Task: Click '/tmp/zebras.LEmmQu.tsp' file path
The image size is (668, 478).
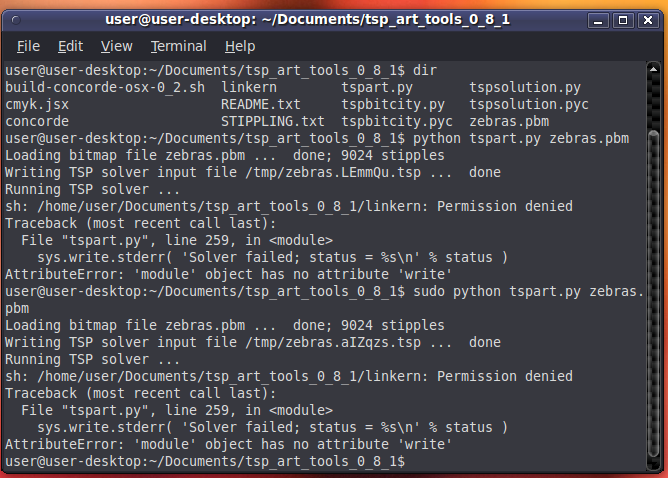Action: (x=333, y=173)
